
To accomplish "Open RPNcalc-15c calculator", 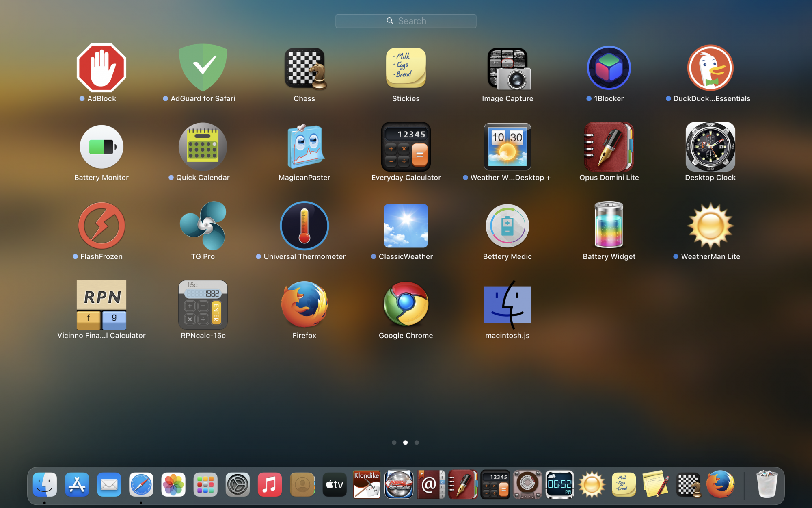I will (203, 305).
